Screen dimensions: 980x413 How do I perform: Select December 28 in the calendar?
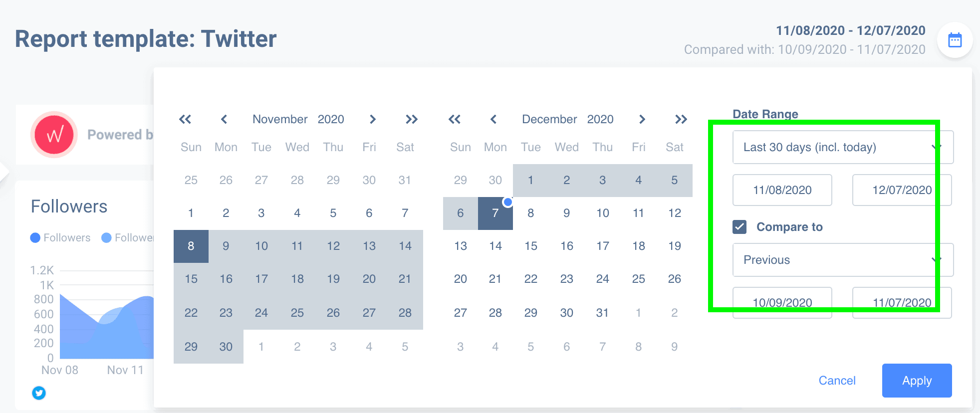[x=495, y=313]
